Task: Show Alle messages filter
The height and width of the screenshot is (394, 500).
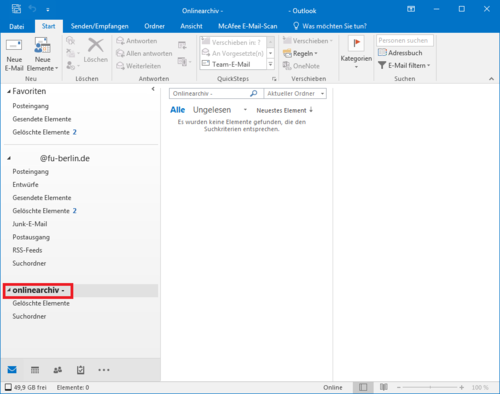Action: point(178,110)
